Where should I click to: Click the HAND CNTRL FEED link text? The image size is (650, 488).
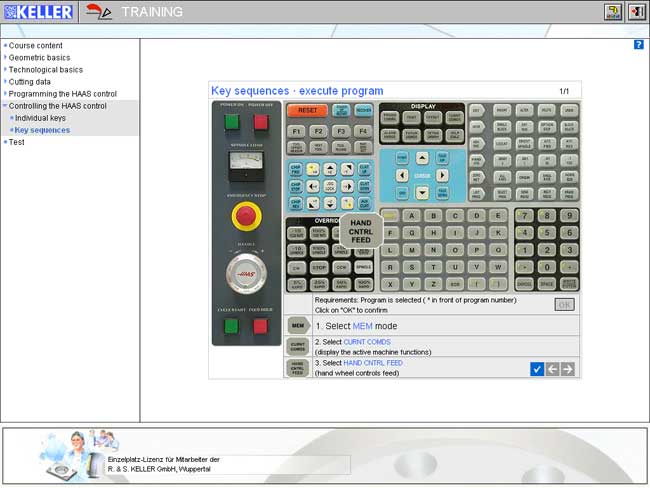[x=373, y=363]
